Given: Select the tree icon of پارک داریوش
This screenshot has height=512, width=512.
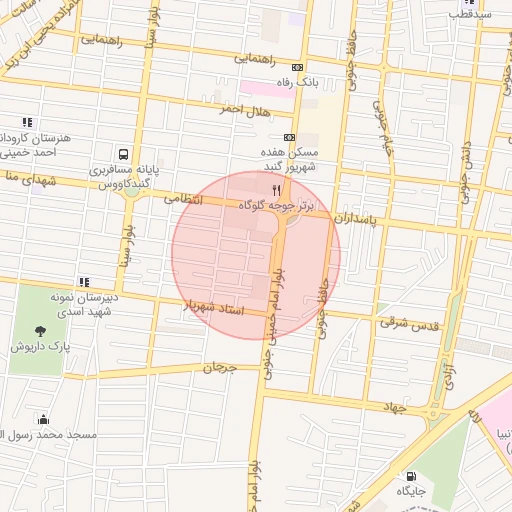Looking at the screenshot, I should 40,331.
